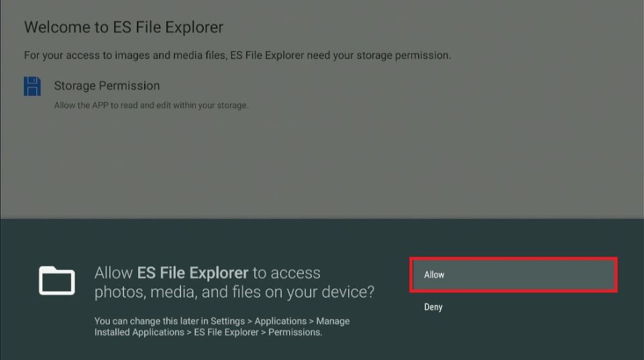Click the blue floppy disk Storage Permission icon
The image size is (644, 360).
32,87
